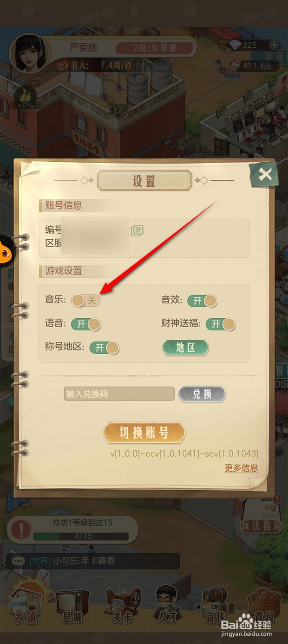
Task: Open the 关卡 sewing machine icon
Action: (x=123, y=606)
